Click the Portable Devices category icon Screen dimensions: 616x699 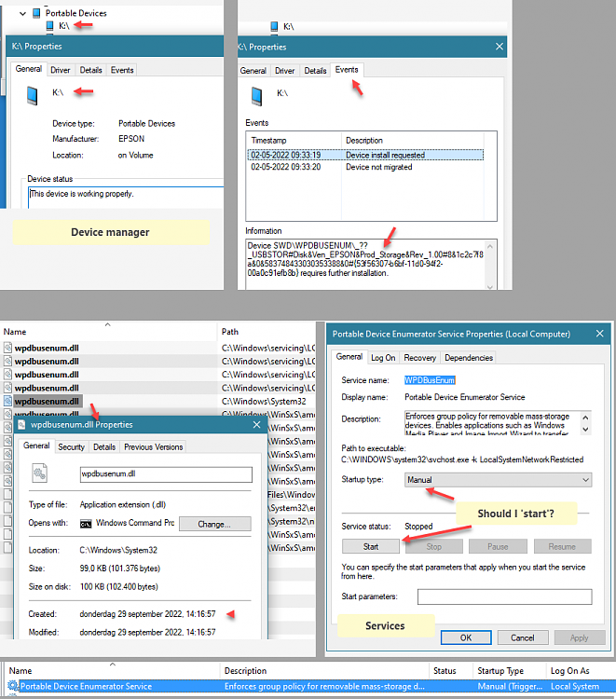(37, 13)
